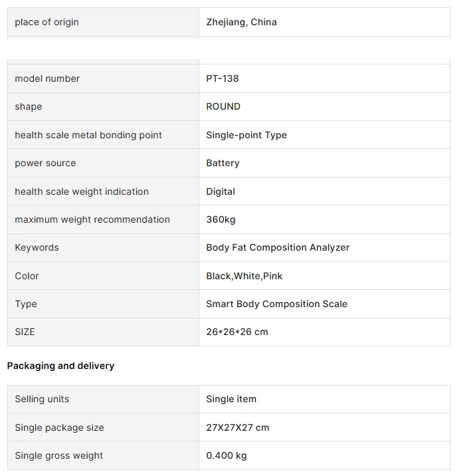Click the ROUND shape value
The height and width of the screenshot is (476, 459).
[x=223, y=106]
